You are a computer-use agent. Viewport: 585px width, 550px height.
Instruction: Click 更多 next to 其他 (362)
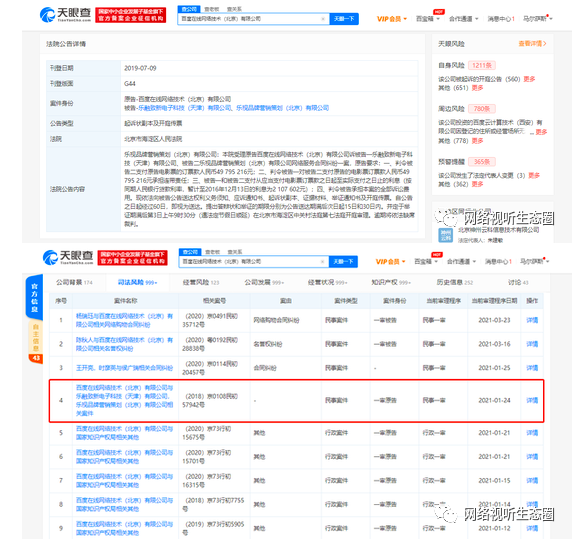(478, 184)
